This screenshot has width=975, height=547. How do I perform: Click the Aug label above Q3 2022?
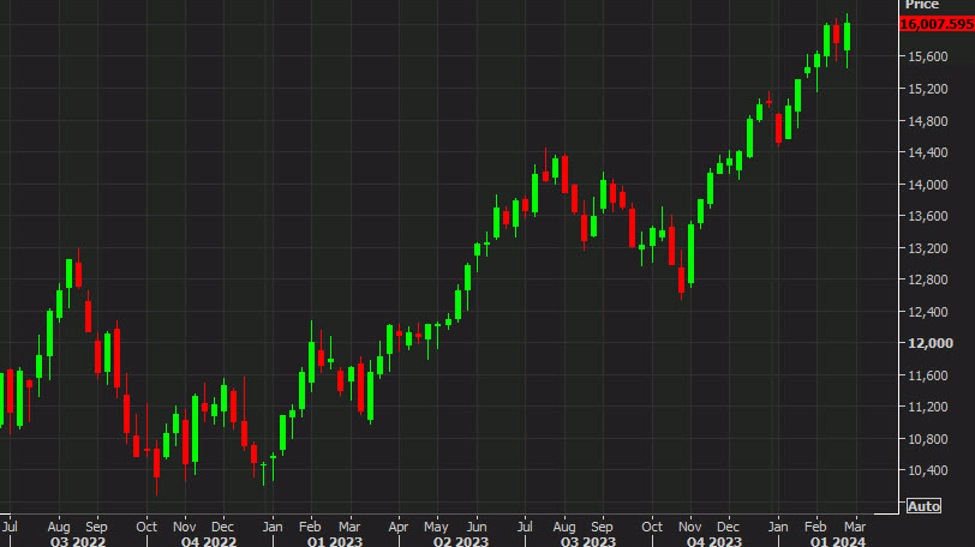coord(59,526)
